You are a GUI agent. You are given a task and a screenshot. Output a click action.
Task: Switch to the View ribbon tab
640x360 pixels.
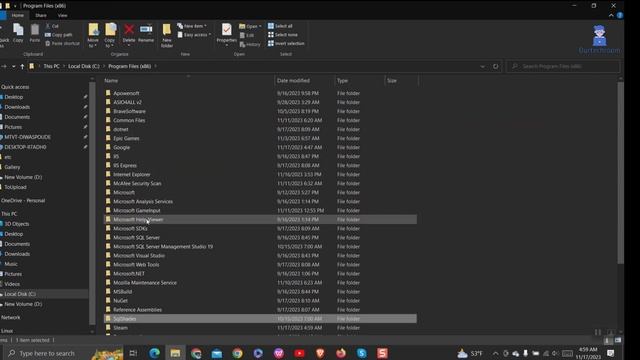coord(62,16)
